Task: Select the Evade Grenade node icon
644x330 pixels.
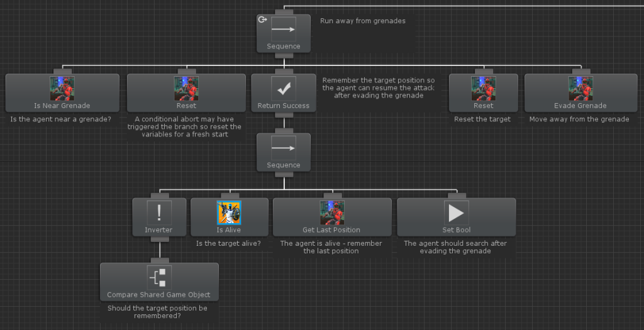Action: coord(580,88)
